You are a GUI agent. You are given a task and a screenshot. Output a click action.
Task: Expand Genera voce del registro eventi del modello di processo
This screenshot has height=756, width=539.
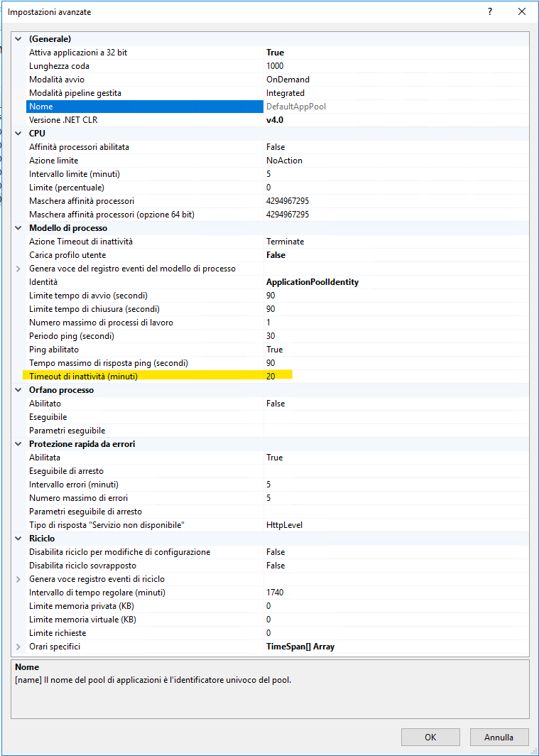click(18, 269)
